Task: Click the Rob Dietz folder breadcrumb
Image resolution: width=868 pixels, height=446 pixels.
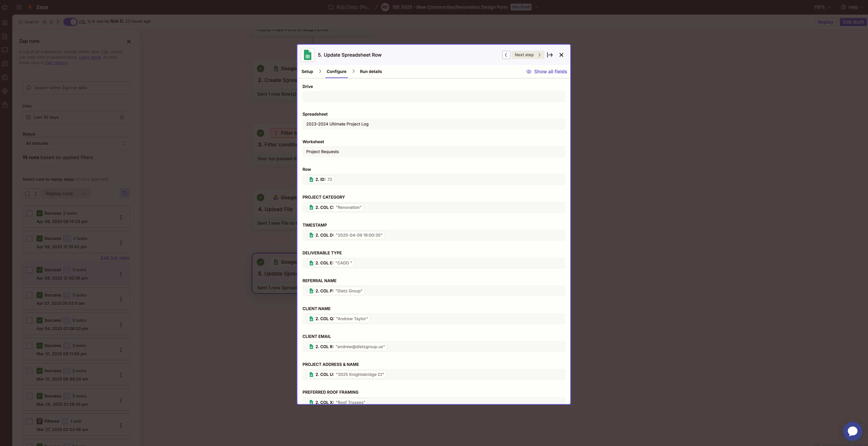Action: tap(353, 7)
